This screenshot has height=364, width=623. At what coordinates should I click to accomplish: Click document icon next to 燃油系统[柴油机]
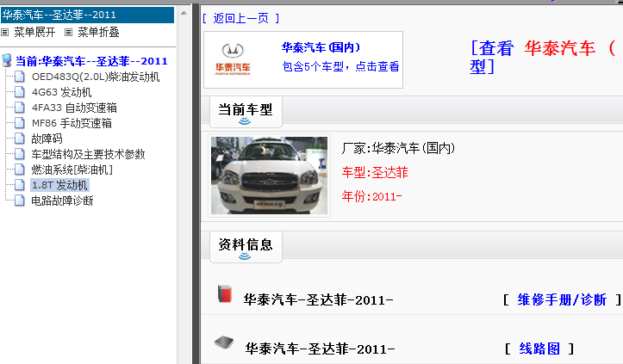click(x=20, y=170)
